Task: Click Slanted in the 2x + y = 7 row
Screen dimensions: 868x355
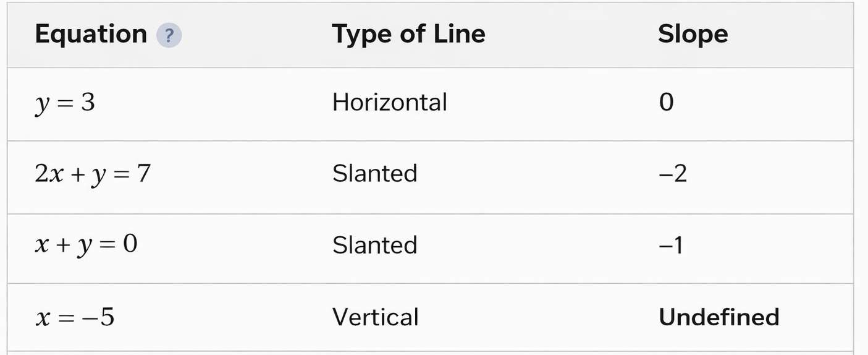Action: (x=374, y=174)
